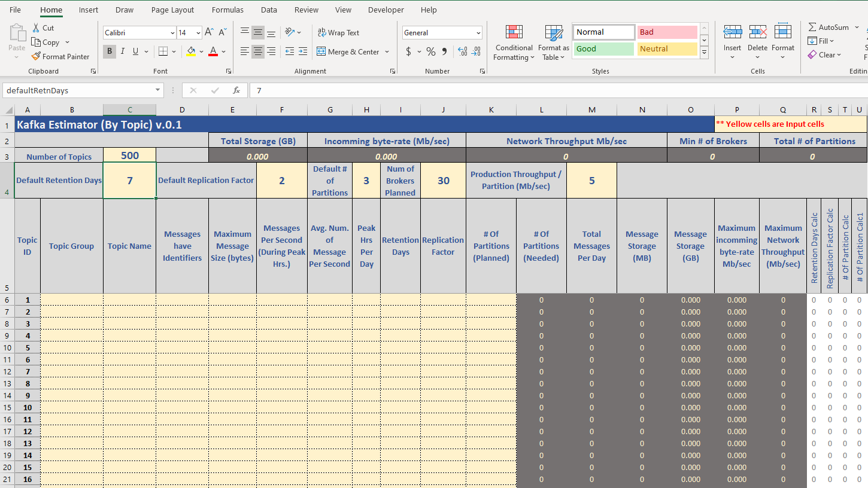868x488 pixels.
Task: Open the Fill Color dropdown arrow
Action: coord(201,52)
